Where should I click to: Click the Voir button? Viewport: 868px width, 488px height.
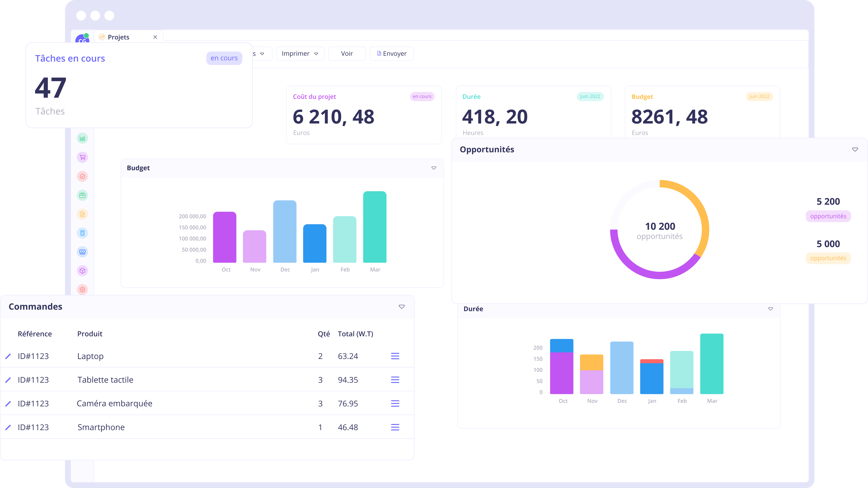click(347, 54)
